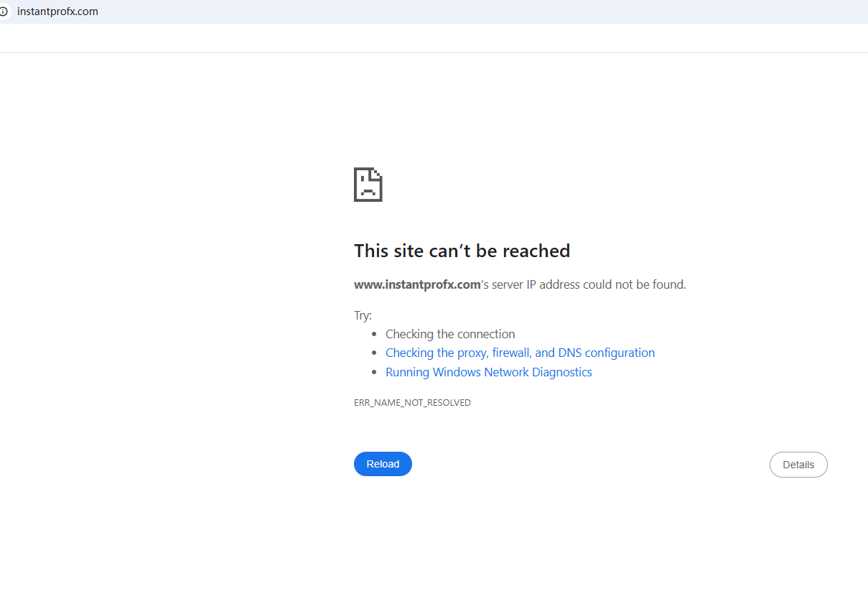The image size is (868, 604).
Task: Click the site information icon in address bar
Action: click(x=4, y=11)
